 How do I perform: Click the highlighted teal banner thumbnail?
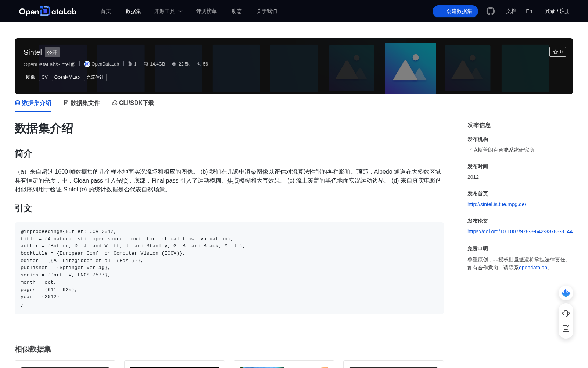(x=410, y=68)
